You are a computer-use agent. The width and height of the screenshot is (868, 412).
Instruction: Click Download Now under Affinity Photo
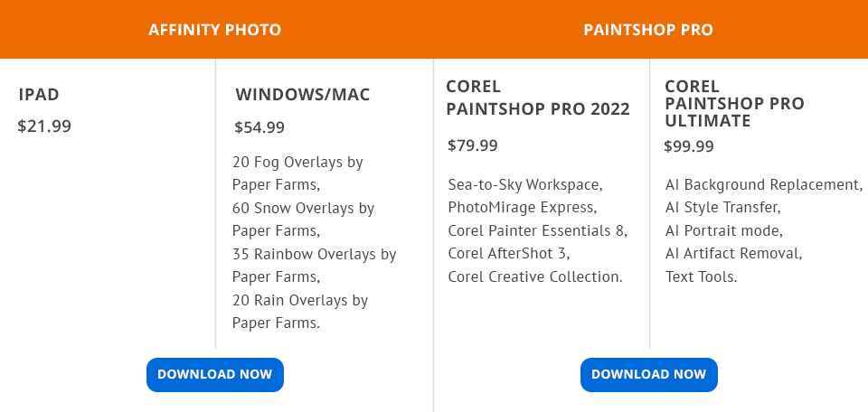point(215,375)
